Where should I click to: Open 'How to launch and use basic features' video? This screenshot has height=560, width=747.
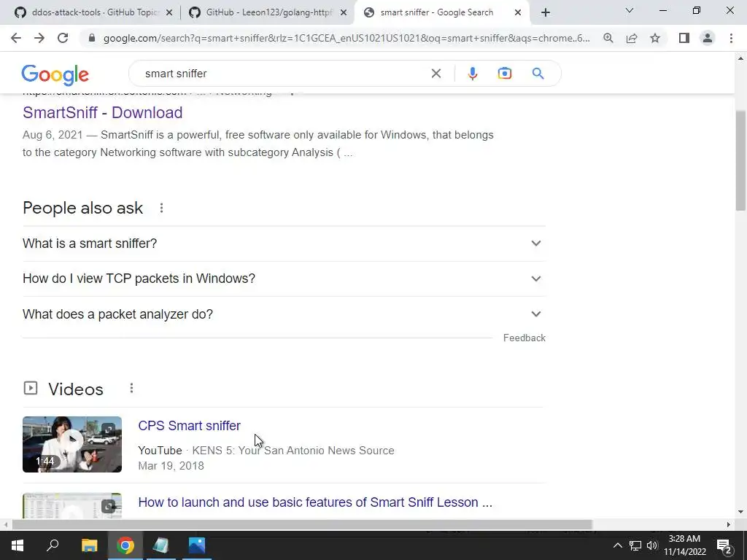(x=315, y=502)
